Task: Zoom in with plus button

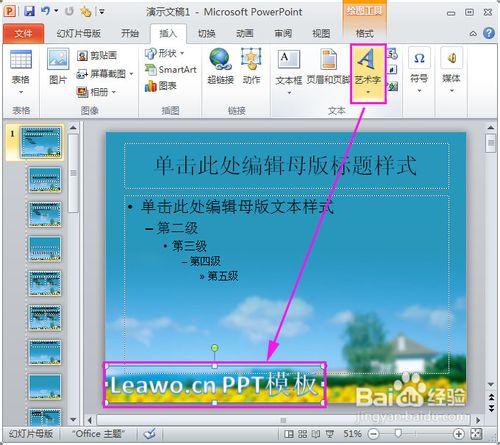Action: [459, 434]
